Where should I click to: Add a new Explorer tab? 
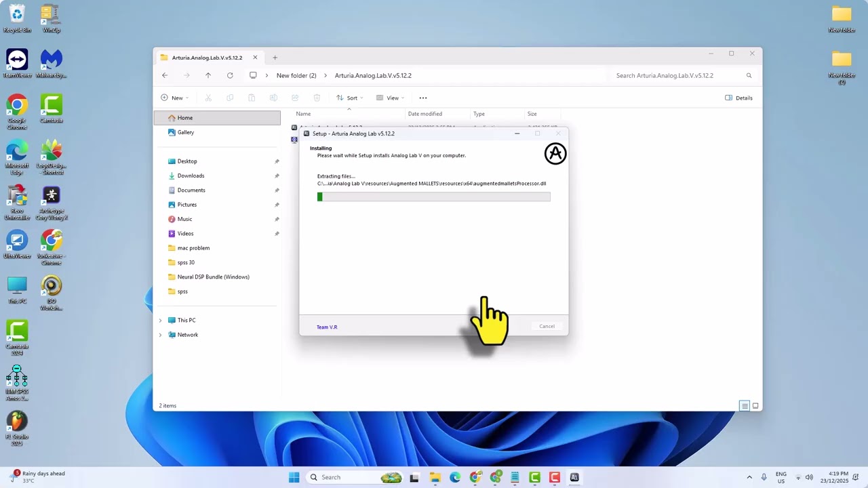pos(275,58)
